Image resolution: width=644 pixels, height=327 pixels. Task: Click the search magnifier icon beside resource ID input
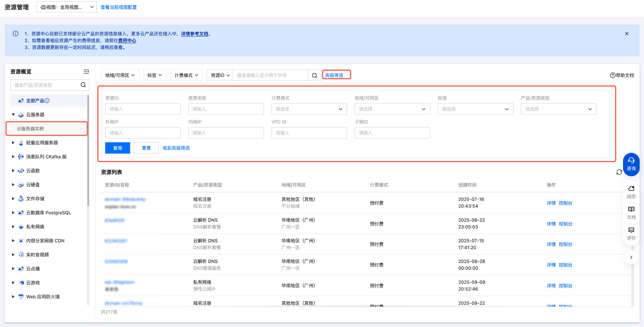[x=314, y=75]
